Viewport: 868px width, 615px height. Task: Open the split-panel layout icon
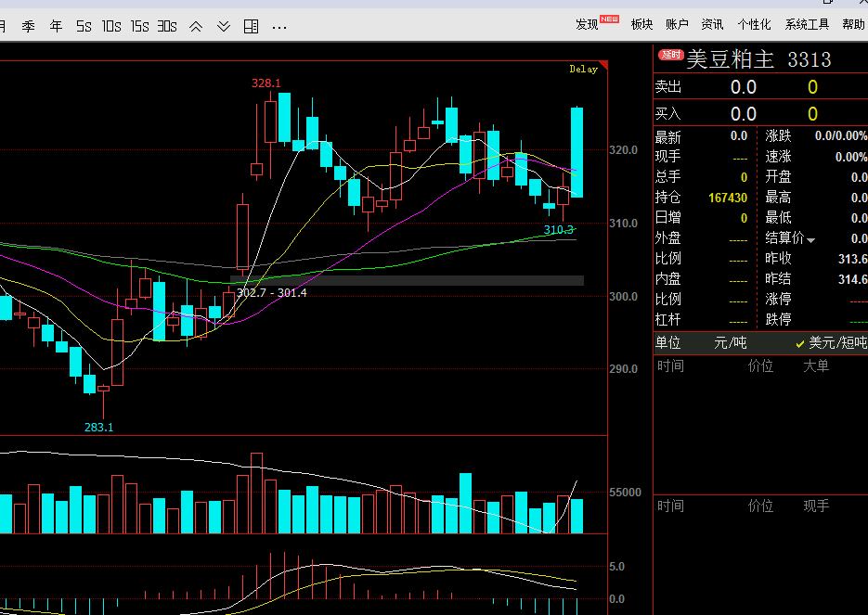tap(251, 26)
